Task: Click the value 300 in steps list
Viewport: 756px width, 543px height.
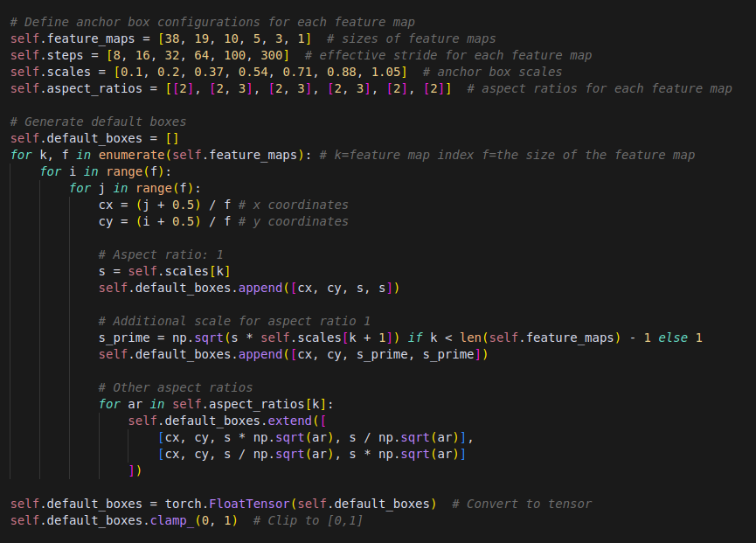Action: point(272,55)
